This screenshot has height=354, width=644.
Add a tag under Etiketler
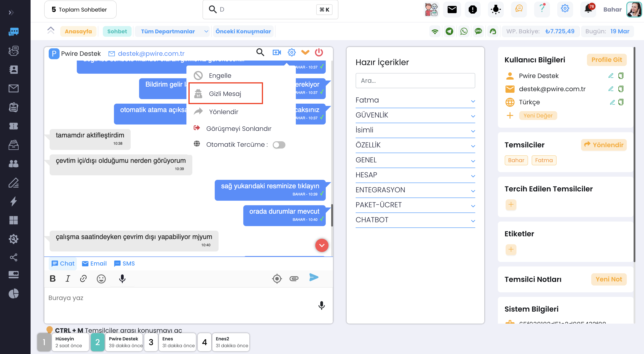511,249
